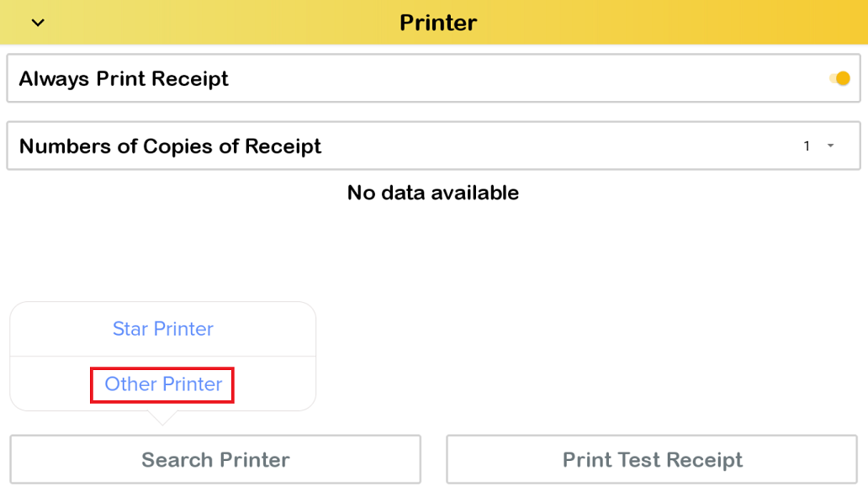Click the yellow header bar
This screenshot has height=492, width=868.
589,23
